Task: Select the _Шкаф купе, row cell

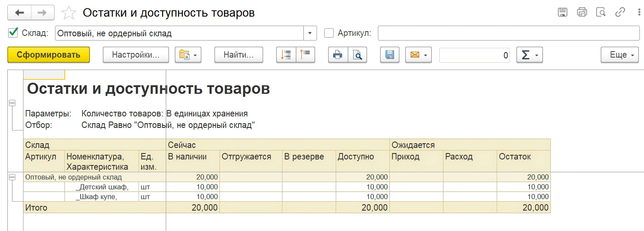Action: [102, 197]
